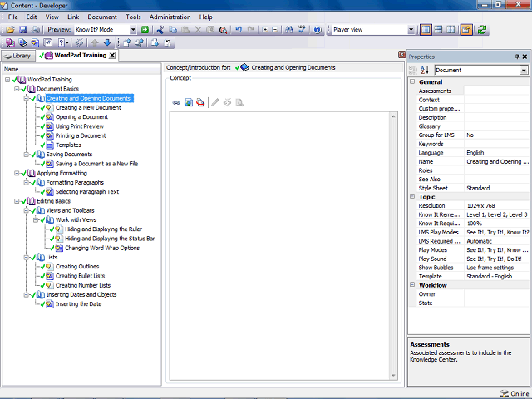Select the Templates tree item
The width and height of the screenshot is (532, 399).
(x=68, y=145)
